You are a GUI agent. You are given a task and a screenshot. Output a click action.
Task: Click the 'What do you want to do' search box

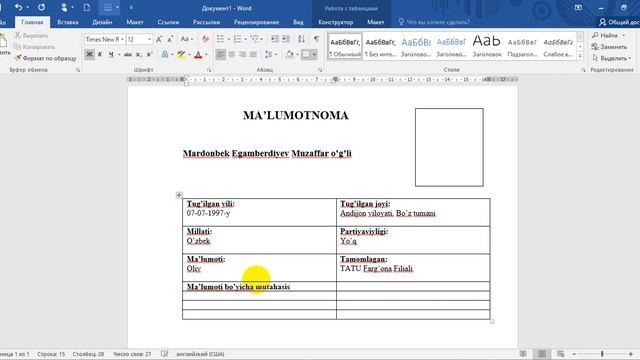click(434, 22)
